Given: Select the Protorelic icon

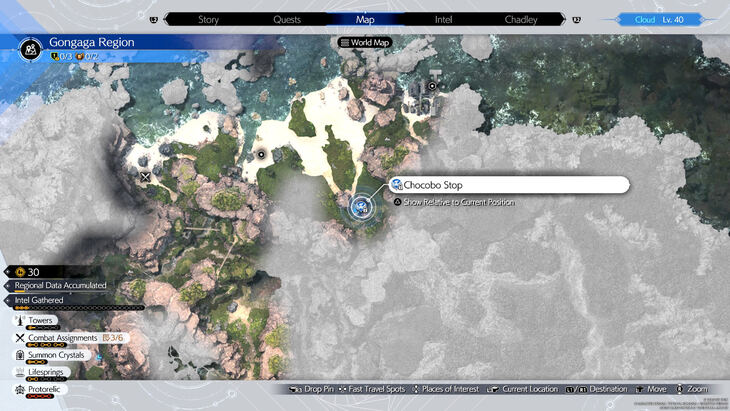Looking at the screenshot, I should tap(19, 388).
